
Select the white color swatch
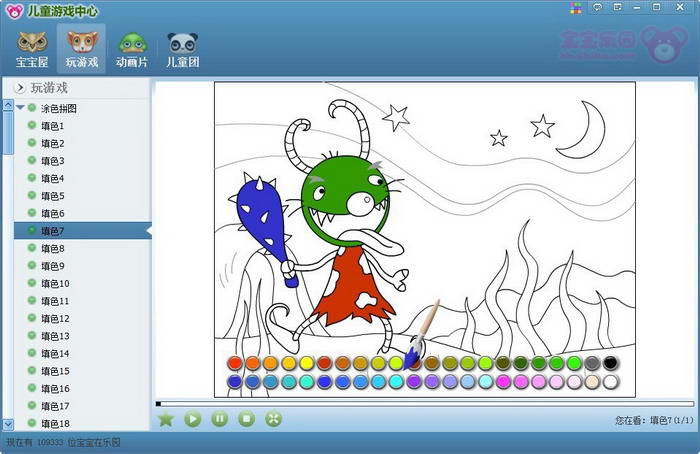pos(610,381)
